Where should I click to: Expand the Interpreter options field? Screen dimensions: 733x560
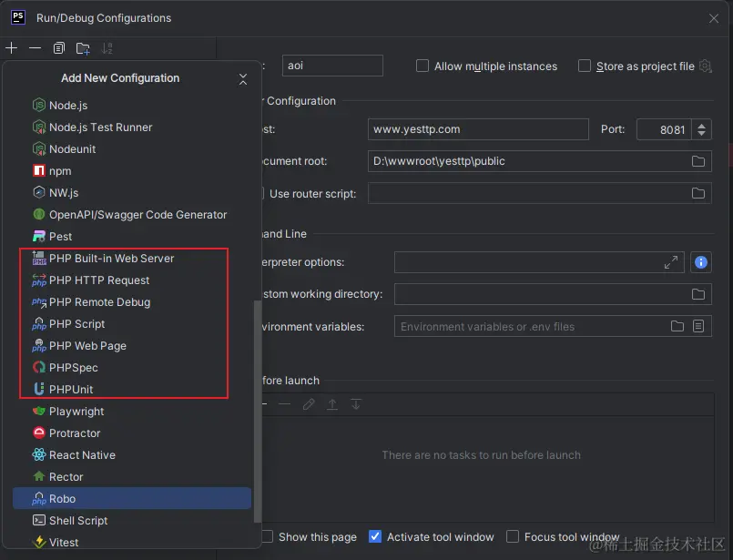click(x=671, y=262)
